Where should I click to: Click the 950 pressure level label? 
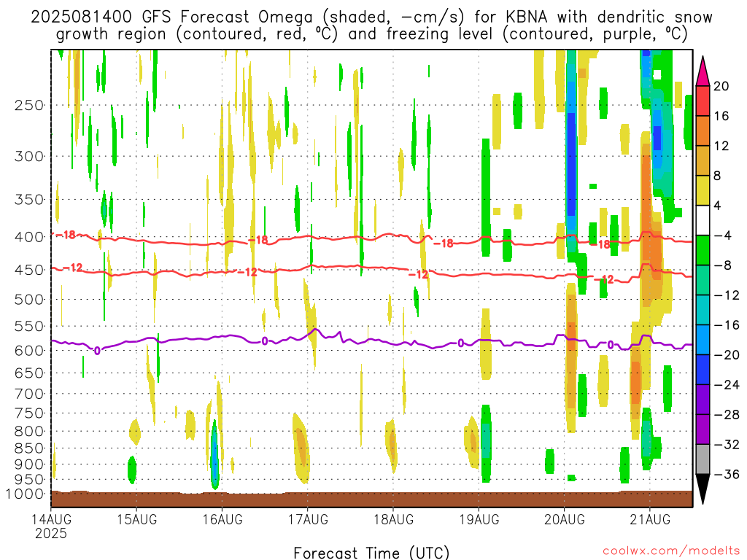[29, 480]
